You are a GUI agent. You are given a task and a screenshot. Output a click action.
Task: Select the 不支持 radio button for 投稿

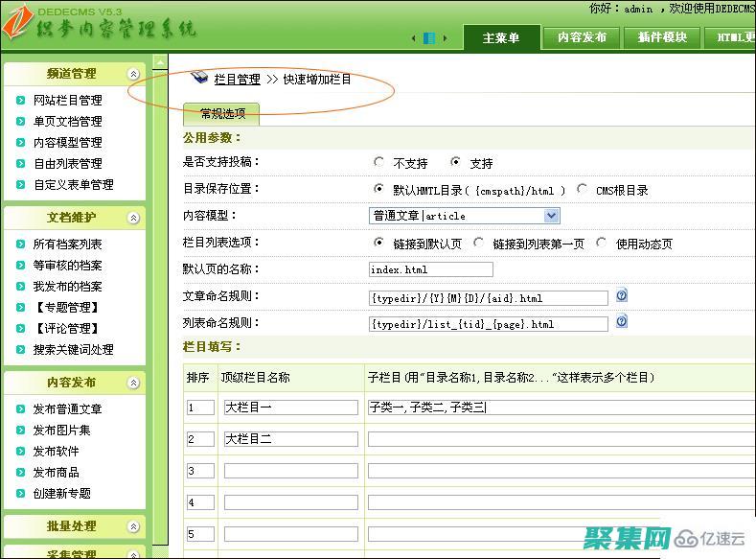[x=379, y=163]
